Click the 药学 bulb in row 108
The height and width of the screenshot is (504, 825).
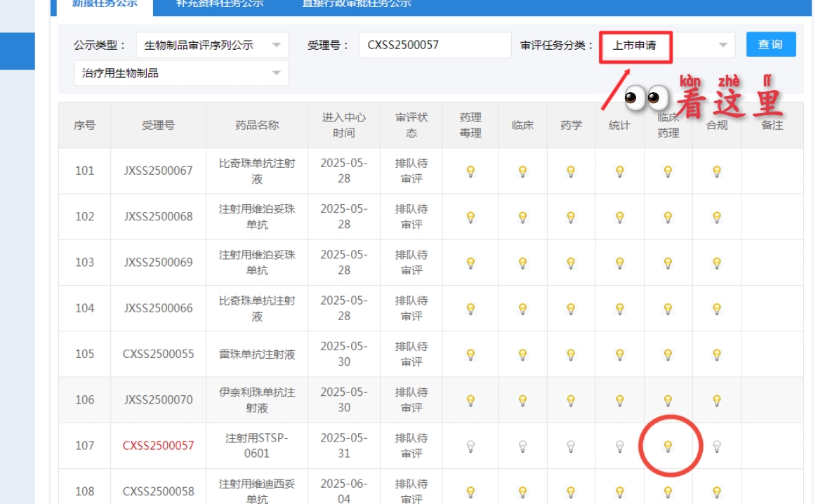[571, 492]
